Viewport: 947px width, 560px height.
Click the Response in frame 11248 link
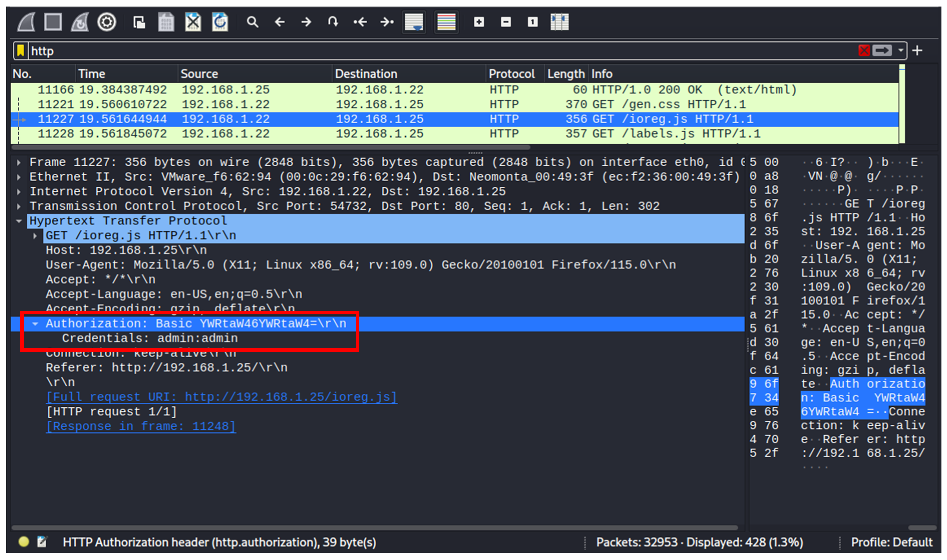(x=140, y=426)
